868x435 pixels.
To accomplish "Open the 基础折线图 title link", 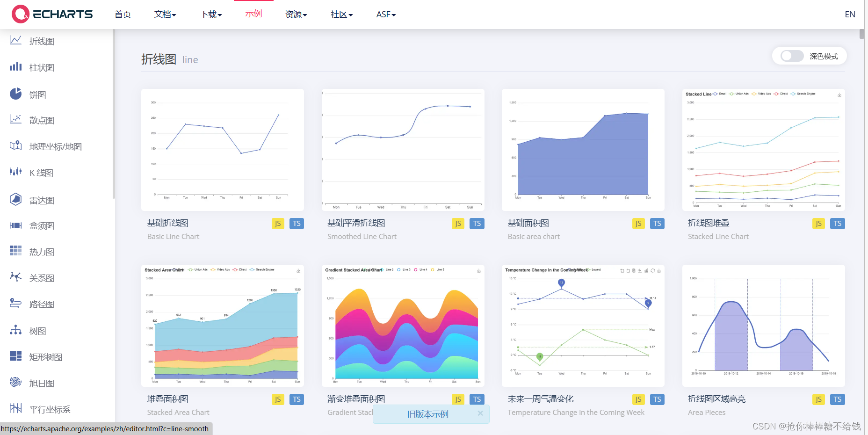I will (168, 223).
